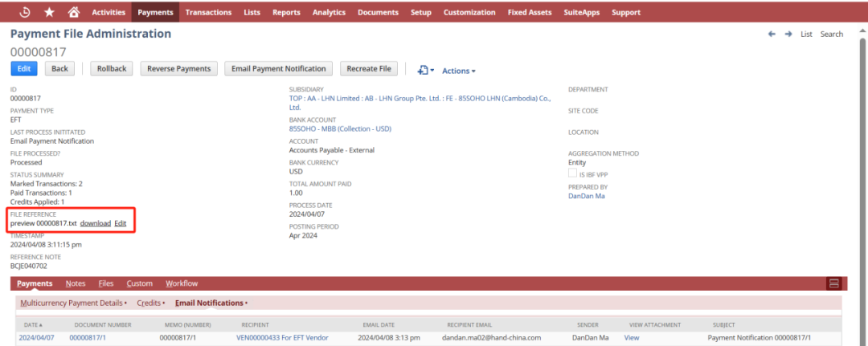Open the 2024/04/07 date link in table

coord(36,337)
